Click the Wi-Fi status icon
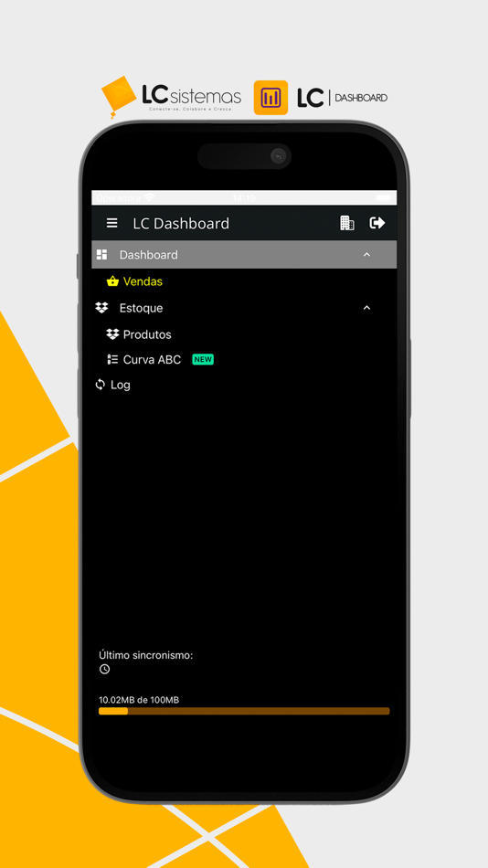 [149, 197]
